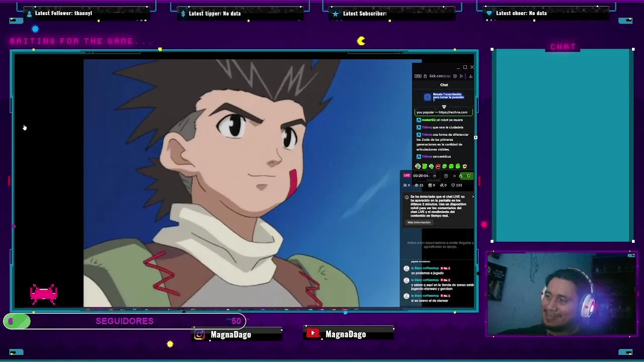Open the nezhna.com link in pinned message
This screenshot has width=644, height=362.
453,112
